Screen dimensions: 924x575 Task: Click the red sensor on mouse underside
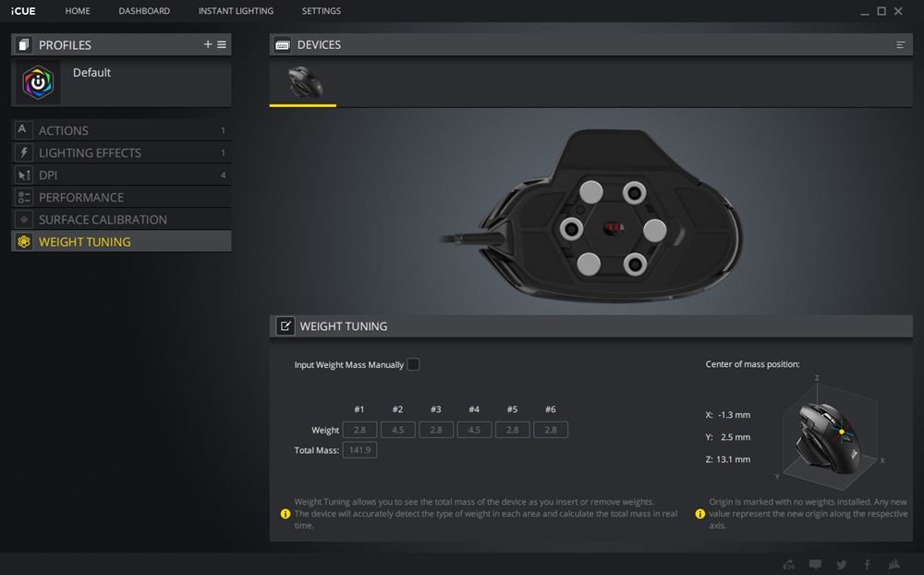coord(613,228)
